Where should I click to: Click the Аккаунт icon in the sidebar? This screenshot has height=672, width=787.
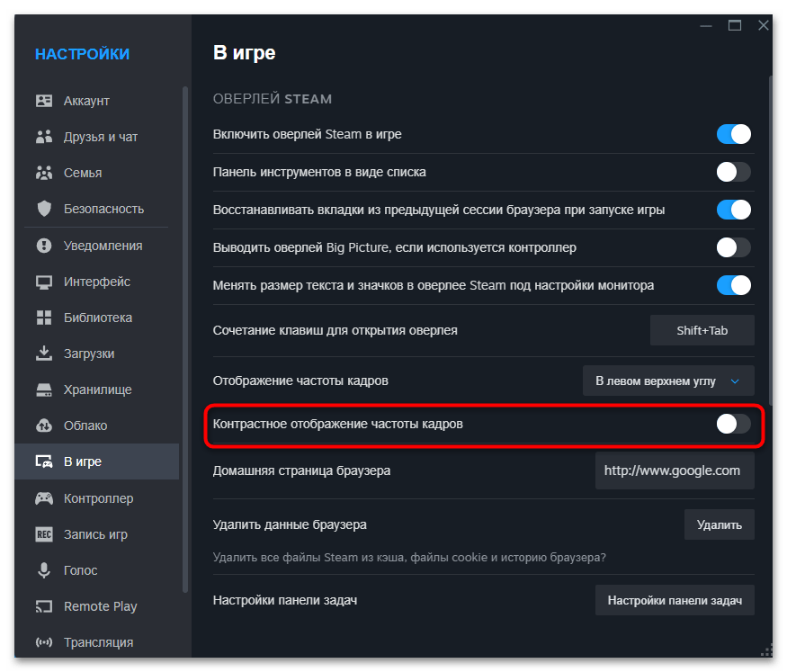44,101
